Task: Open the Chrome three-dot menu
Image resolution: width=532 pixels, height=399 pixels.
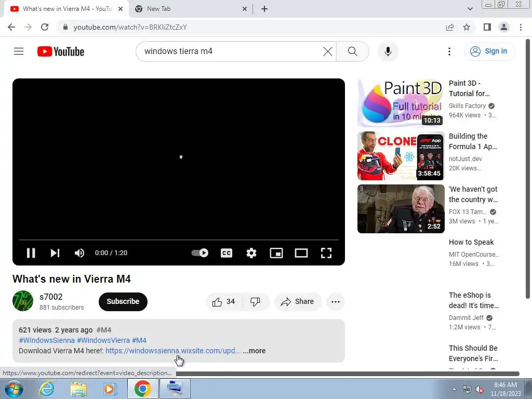Action: (521, 27)
